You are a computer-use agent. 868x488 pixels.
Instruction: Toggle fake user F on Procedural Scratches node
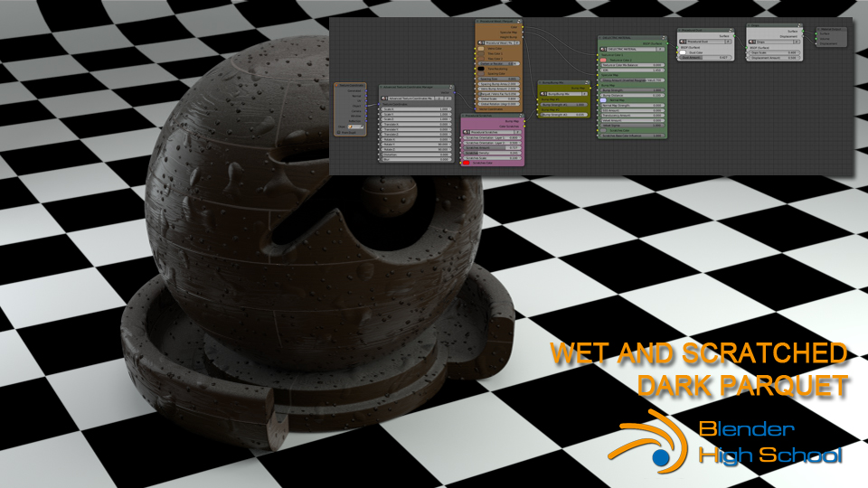click(x=517, y=132)
